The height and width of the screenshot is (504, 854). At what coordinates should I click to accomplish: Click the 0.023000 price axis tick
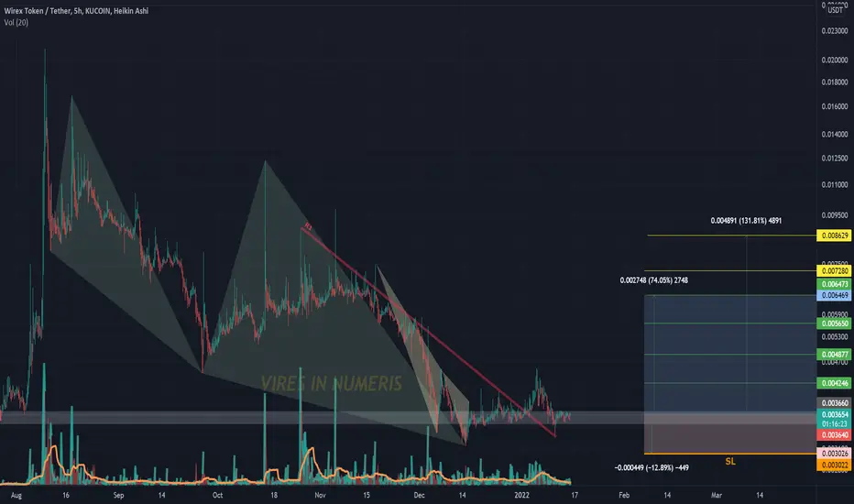(x=835, y=31)
